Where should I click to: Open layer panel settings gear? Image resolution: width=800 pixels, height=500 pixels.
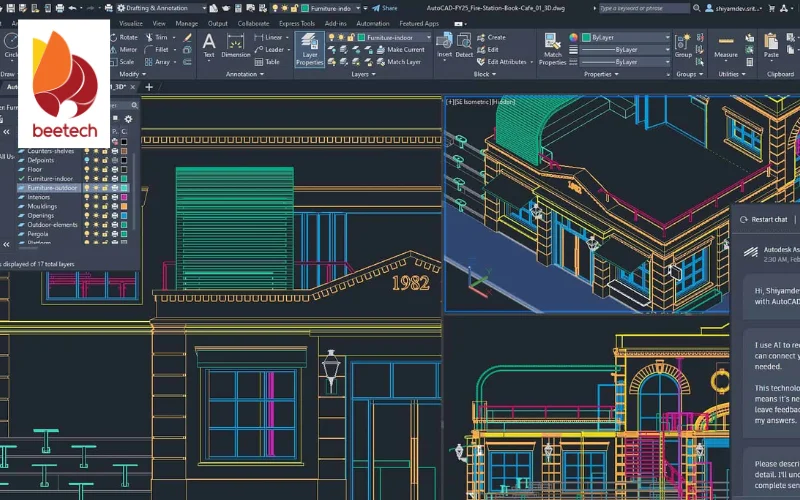point(127,119)
